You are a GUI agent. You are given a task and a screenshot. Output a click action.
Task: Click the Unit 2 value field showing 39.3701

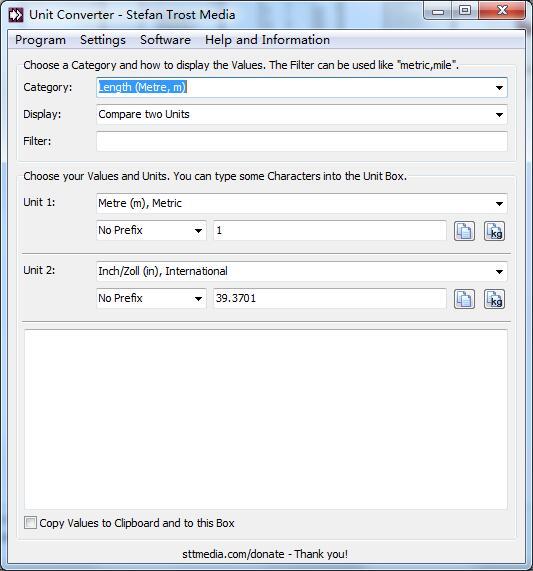(330, 299)
